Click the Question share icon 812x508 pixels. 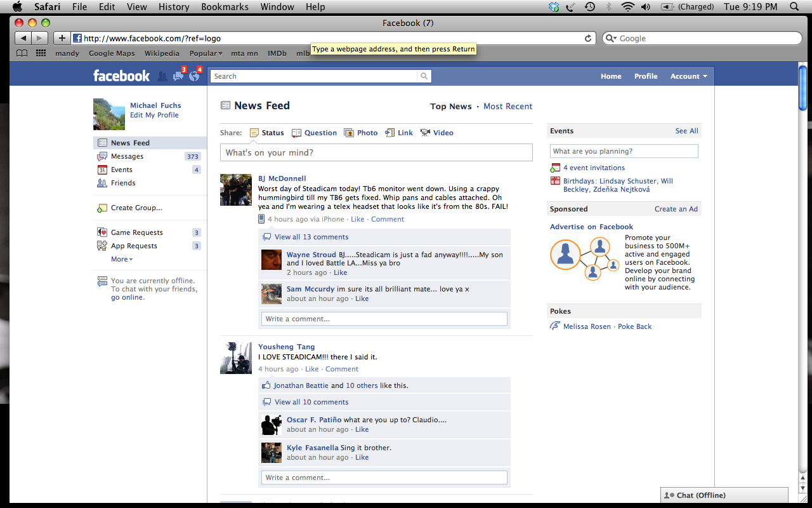(x=296, y=133)
